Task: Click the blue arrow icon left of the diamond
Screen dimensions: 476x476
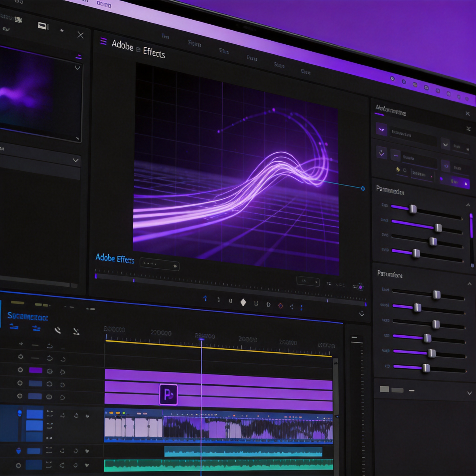Action: [205, 299]
